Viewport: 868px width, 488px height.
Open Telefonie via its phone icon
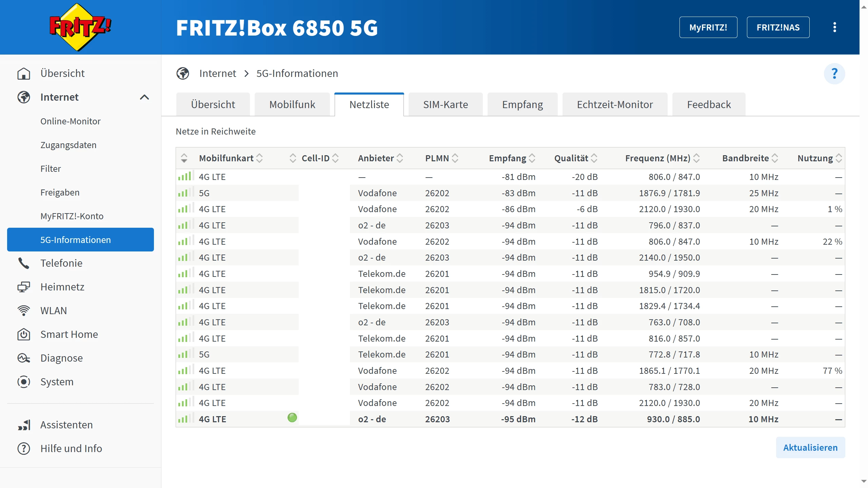point(24,263)
